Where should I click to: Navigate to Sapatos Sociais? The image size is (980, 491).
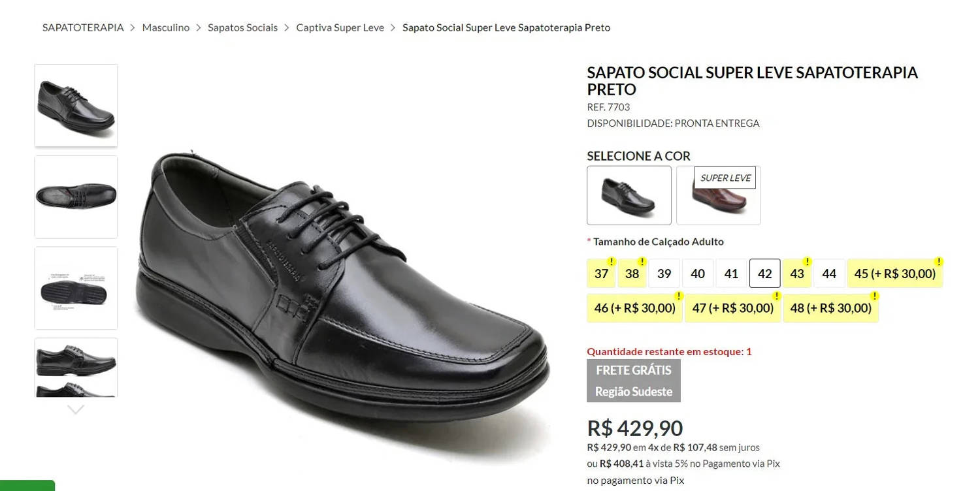click(x=242, y=27)
